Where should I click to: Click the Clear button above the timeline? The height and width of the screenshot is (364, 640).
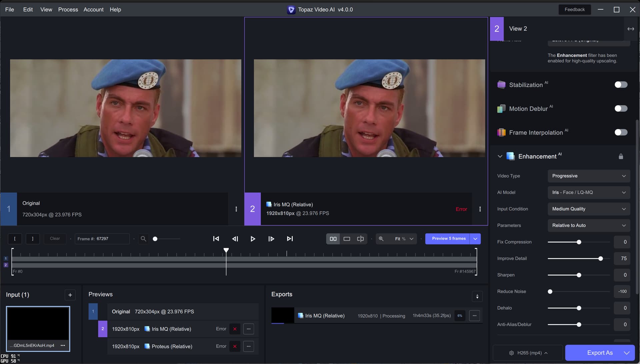tap(55, 239)
